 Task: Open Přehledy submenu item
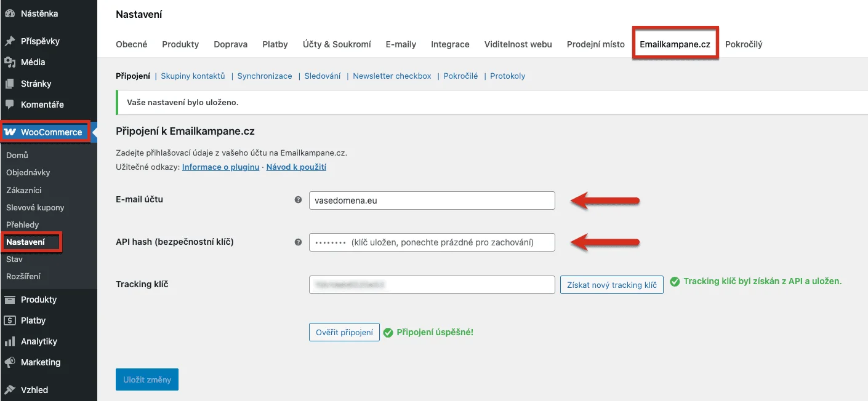coord(22,225)
